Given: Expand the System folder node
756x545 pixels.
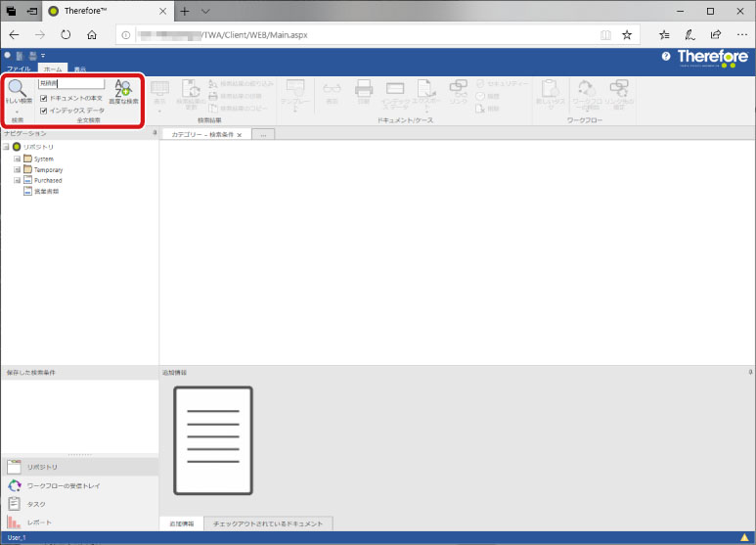Looking at the screenshot, I should pyautogui.click(x=17, y=159).
